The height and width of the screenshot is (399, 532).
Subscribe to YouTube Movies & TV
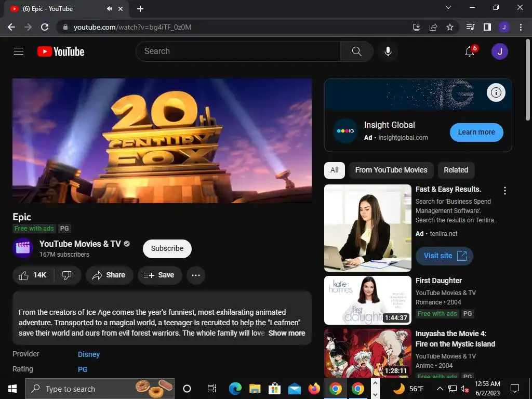click(x=167, y=249)
